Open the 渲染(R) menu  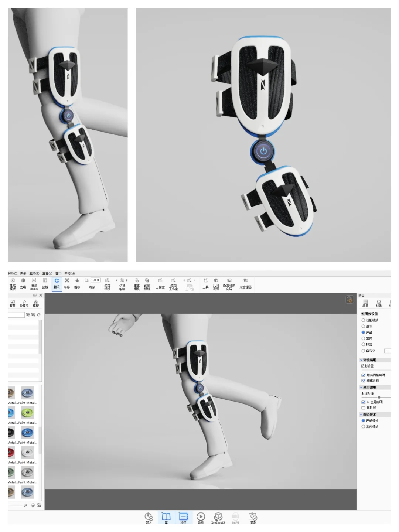pyautogui.click(x=34, y=273)
